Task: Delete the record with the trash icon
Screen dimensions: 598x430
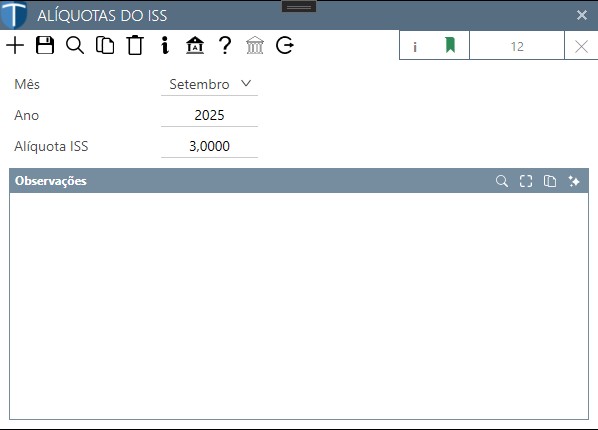Action: pyautogui.click(x=135, y=46)
